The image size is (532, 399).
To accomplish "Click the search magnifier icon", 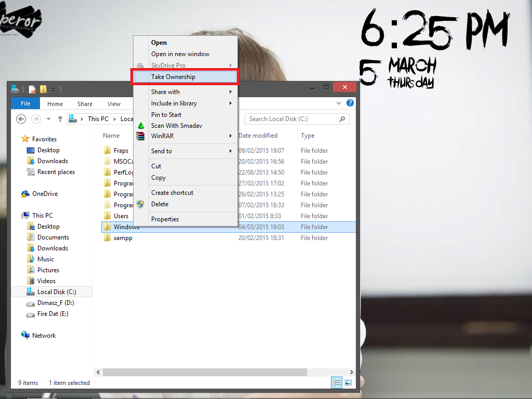I will pos(342,119).
